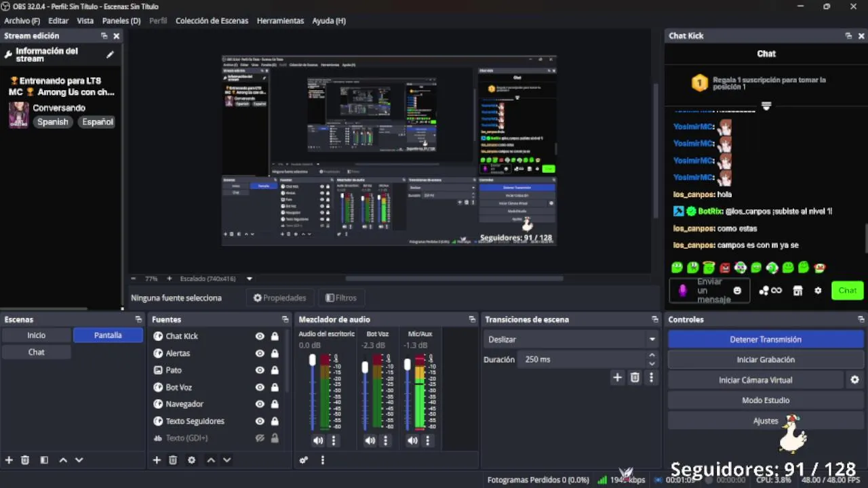
Task: Delete selected source trash icon in Fuentes
Action: pos(173,460)
